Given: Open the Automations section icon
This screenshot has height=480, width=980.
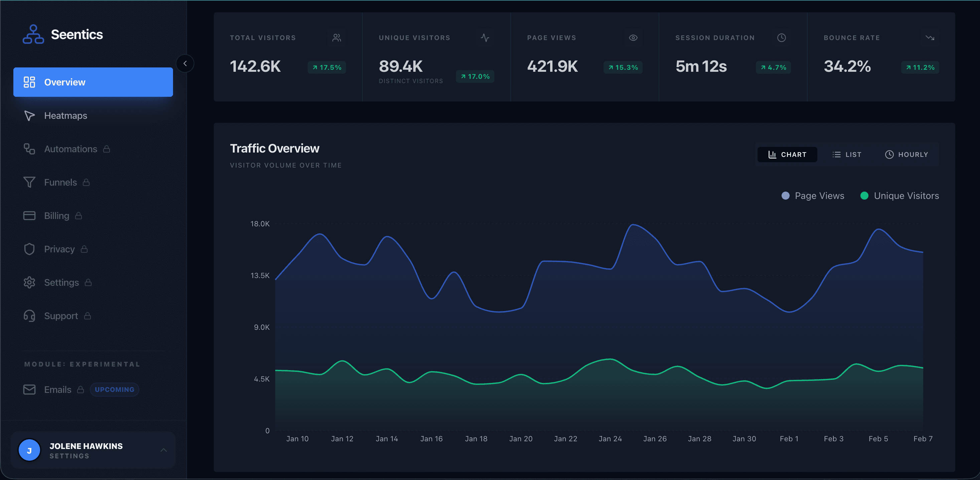Looking at the screenshot, I should (x=29, y=149).
